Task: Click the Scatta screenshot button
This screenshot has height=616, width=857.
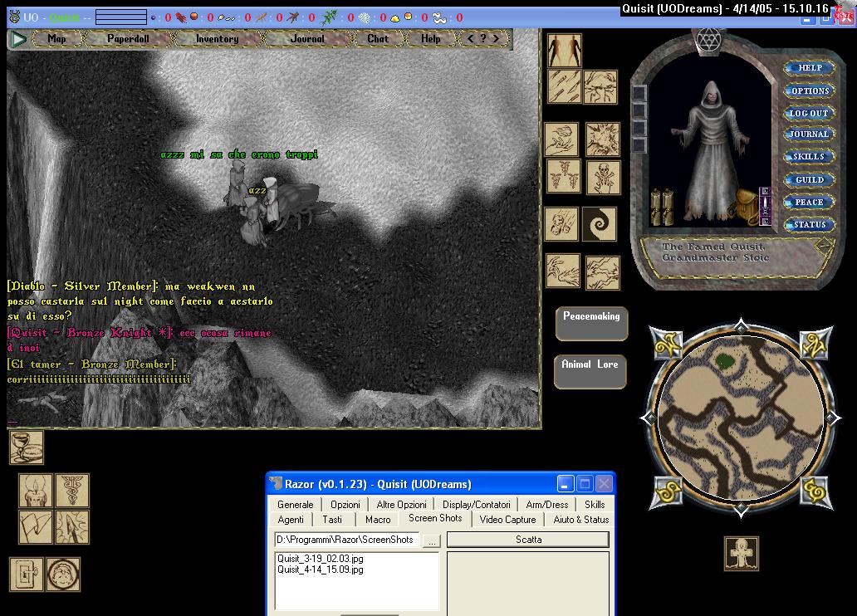Action: (528, 540)
